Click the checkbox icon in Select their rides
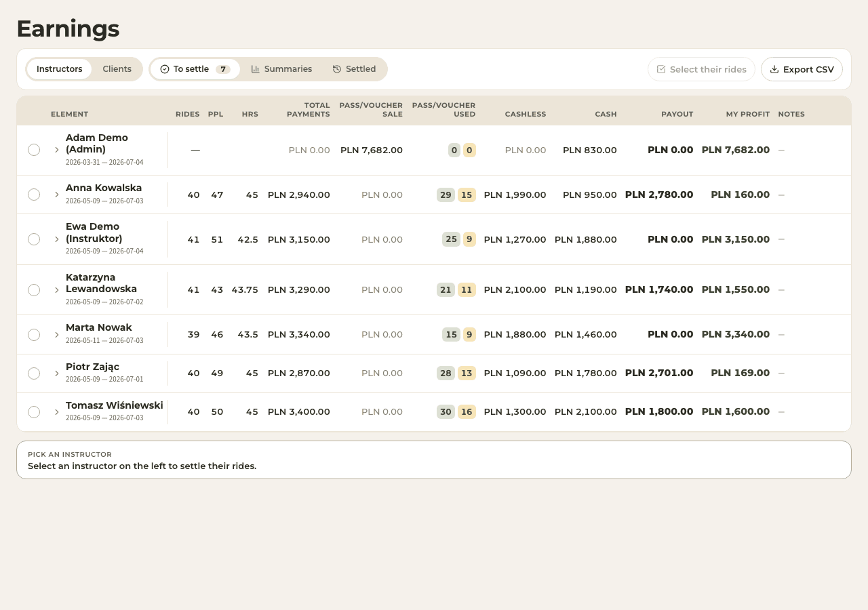The image size is (868, 610). click(x=661, y=69)
